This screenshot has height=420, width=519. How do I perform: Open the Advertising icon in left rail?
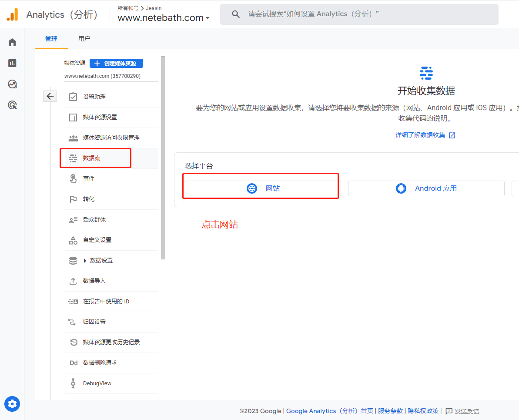12,105
